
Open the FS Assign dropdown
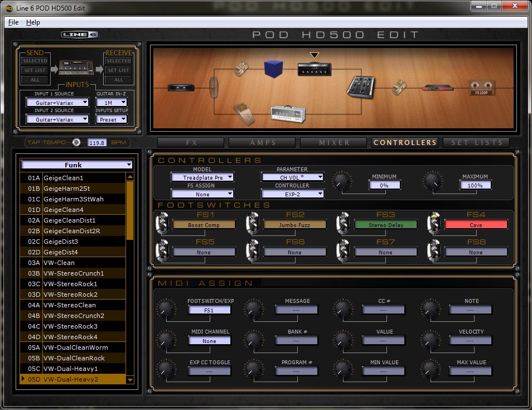coord(202,194)
